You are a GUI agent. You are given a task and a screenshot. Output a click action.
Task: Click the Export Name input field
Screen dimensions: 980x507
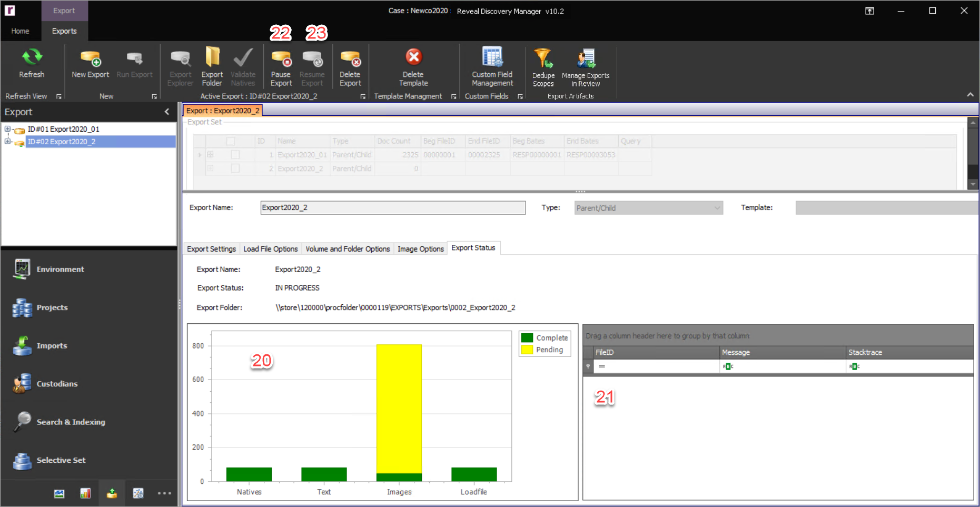pos(393,207)
